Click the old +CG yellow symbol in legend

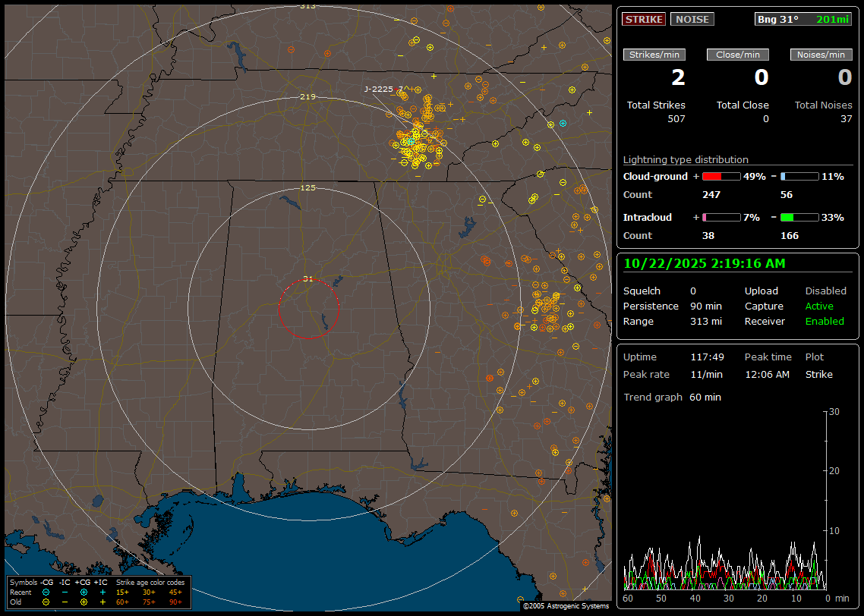[84, 602]
